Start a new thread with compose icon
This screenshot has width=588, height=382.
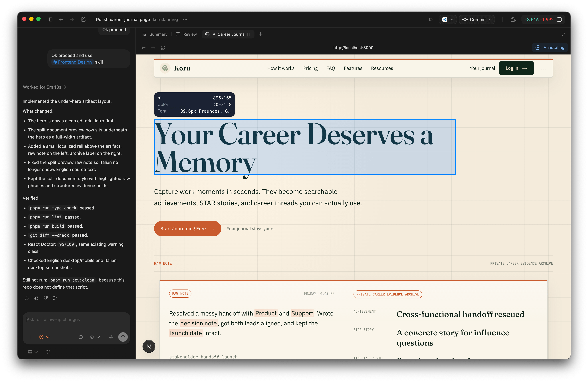[x=83, y=20]
